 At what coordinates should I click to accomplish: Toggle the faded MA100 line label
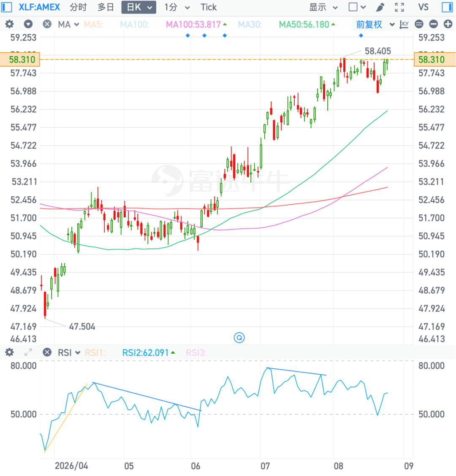135,24
